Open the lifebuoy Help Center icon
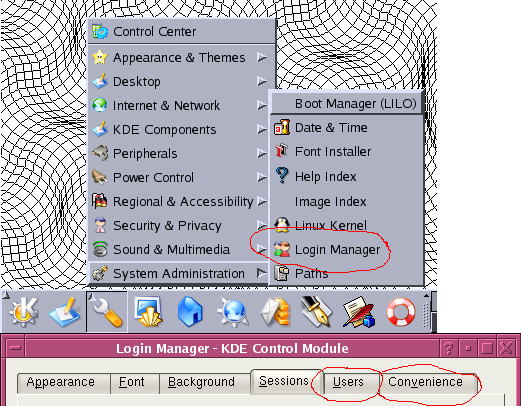The width and height of the screenshot is (521, 406). [401, 312]
